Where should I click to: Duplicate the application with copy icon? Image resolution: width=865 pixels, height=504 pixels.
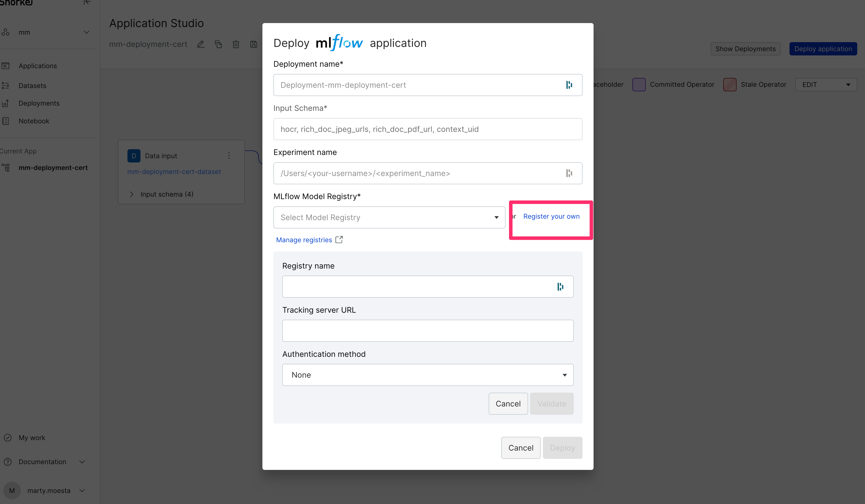pos(218,44)
